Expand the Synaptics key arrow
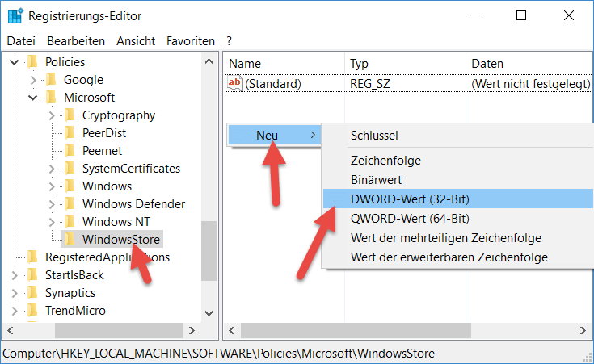 click(15, 293)
